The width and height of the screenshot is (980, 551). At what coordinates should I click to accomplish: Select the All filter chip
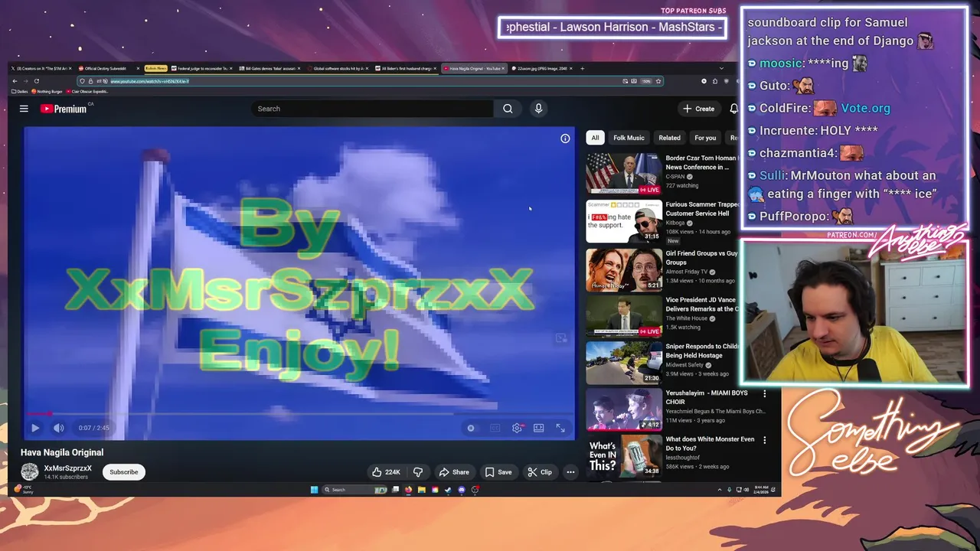[595, 138]
